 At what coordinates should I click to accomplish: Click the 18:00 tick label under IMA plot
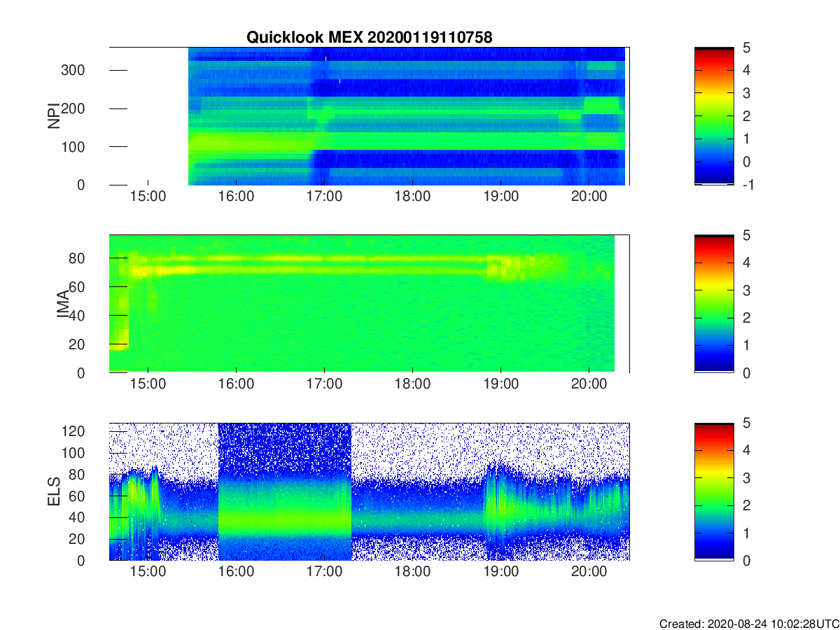(412, 384)
